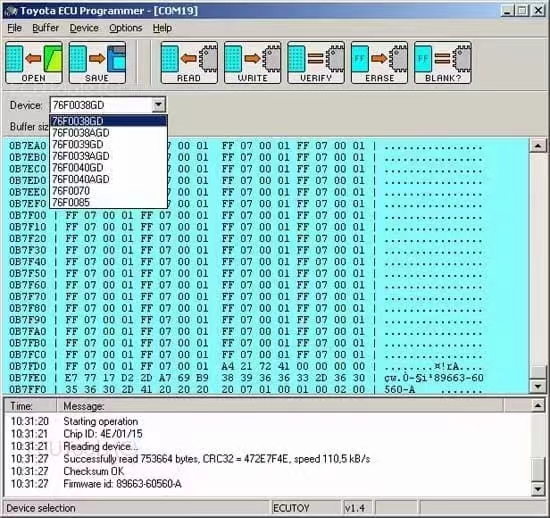This screenshot has height=518, width=550.
Task: Click message log scrollbar down arrow
Action: pos(538,488)
